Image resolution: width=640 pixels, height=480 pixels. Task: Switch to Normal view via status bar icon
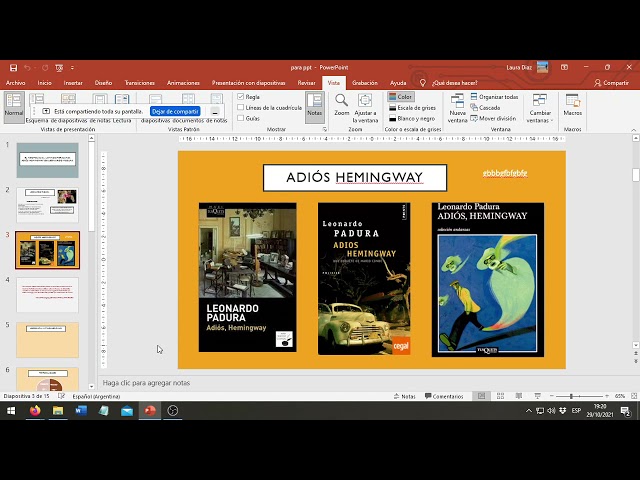pyautogui.click(x=481, y=396)
